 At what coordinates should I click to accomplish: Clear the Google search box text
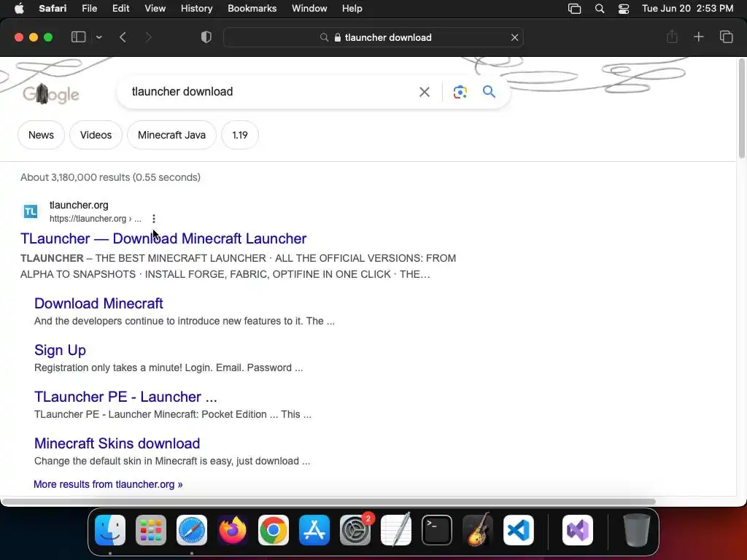coord(424,92)
